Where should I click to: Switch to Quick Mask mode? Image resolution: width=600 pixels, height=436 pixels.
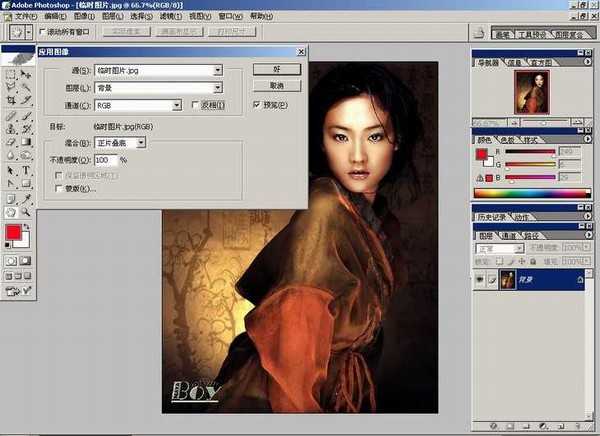[x=25, y=261]
